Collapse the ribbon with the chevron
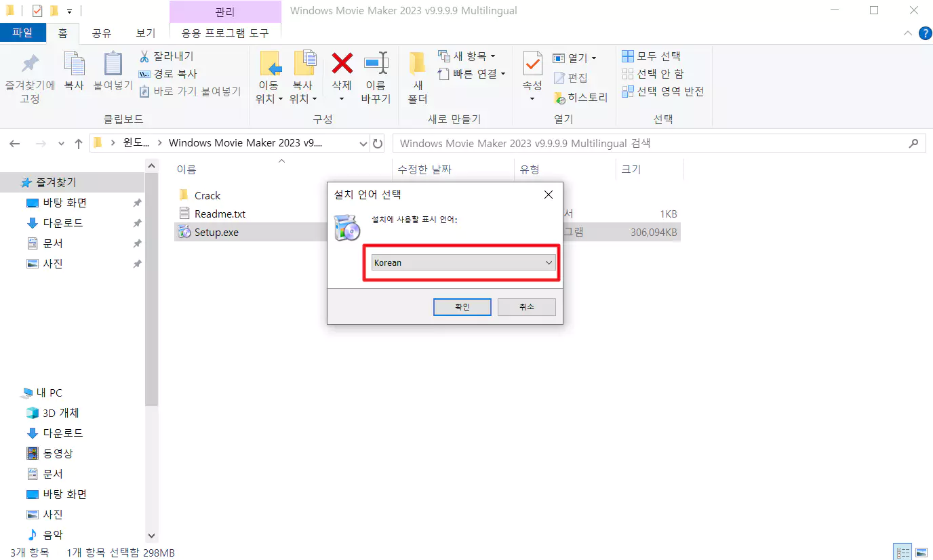The width and height of the screenshot is (933, 560). [908, 33]
